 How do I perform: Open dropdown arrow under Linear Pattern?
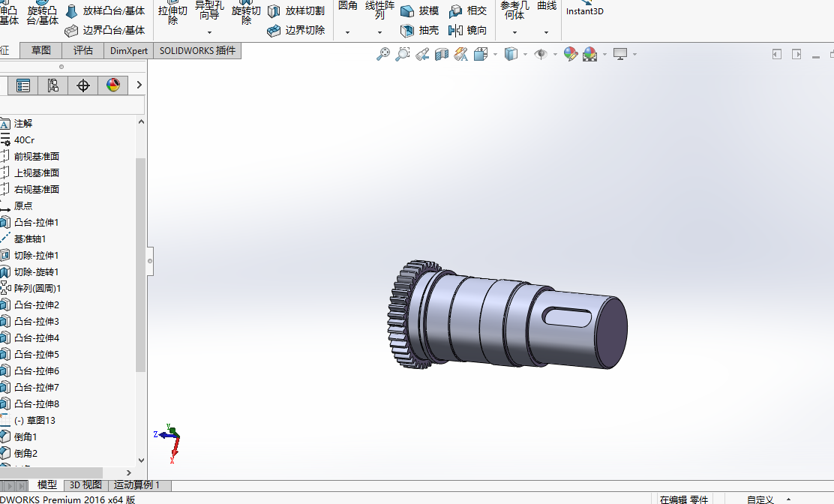coord(379,32)
